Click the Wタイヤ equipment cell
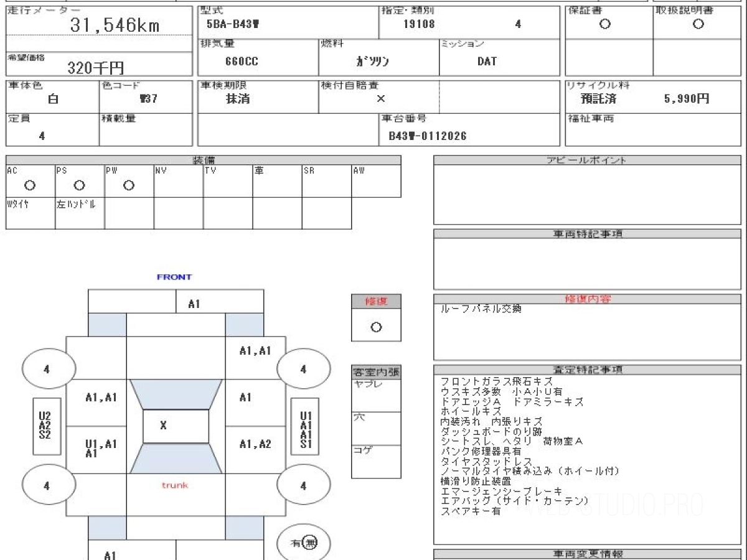The width and height of the screenshot is (747, 560). click(31, 213)
